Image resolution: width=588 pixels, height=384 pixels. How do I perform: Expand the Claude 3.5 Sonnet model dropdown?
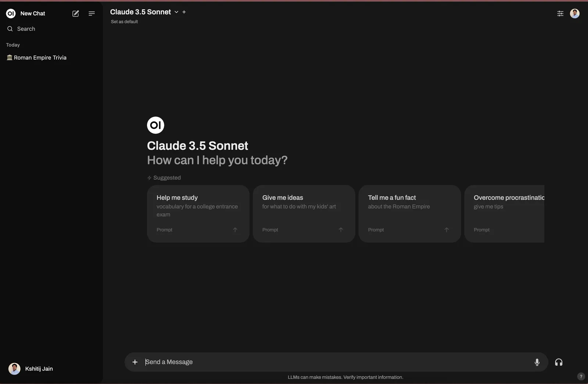176,12
